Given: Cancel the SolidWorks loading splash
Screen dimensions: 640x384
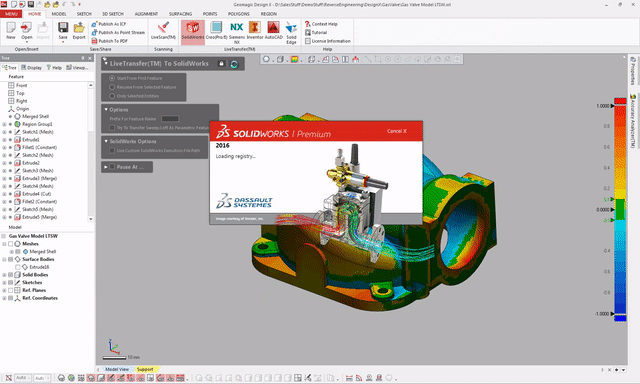Looking at the screenshot, I should coord(396,131).
